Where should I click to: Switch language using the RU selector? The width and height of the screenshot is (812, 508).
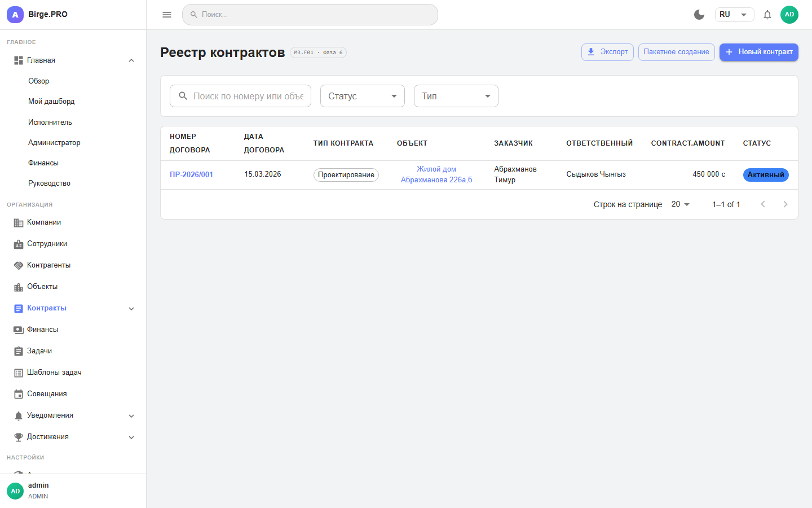click(734, 15)
